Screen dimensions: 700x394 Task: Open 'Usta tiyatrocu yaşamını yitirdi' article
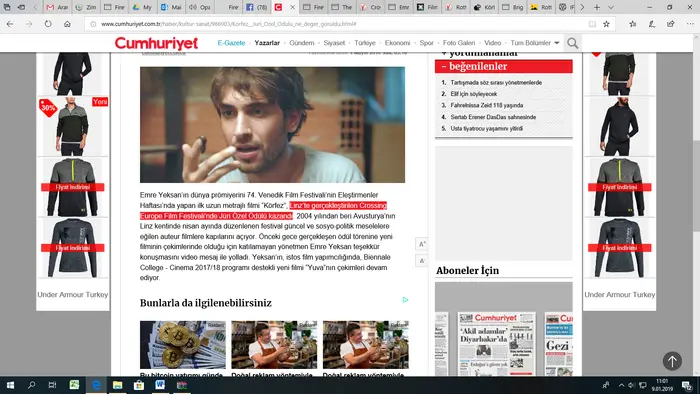487,129
